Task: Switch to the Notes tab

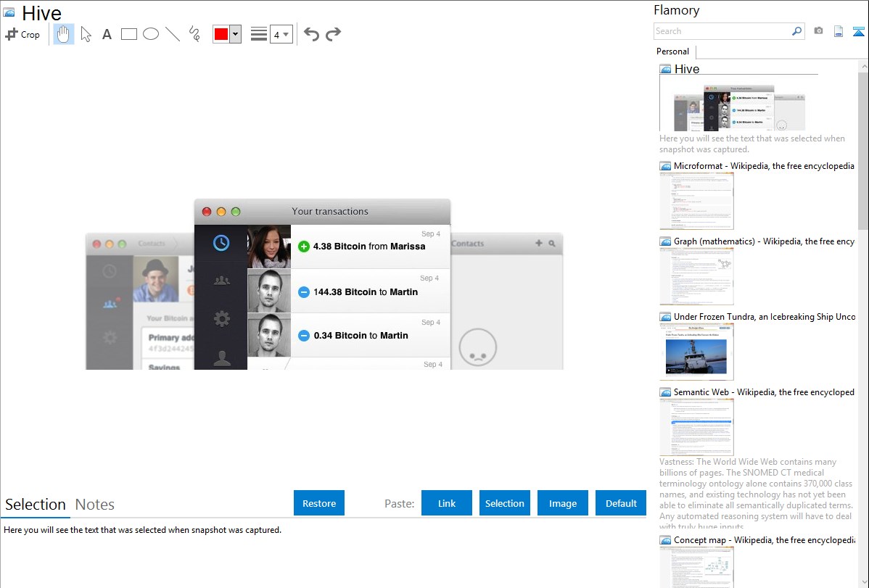Action: coord(95,505)
